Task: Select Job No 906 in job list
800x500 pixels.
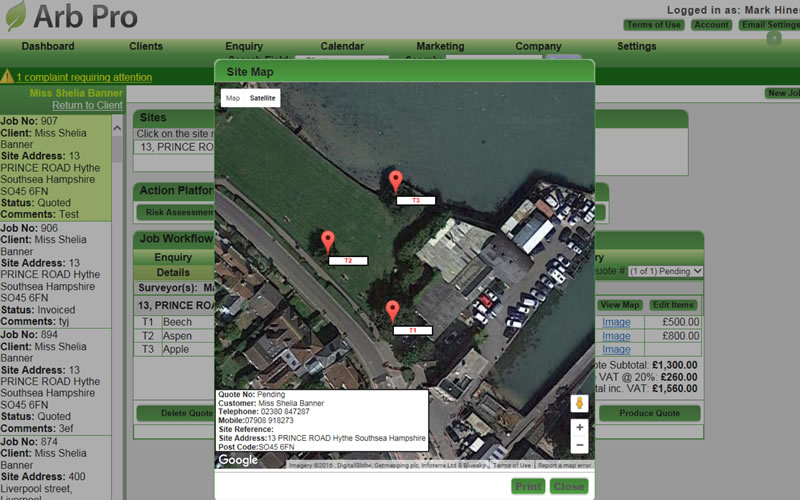Action: click(x=56, y=274)
